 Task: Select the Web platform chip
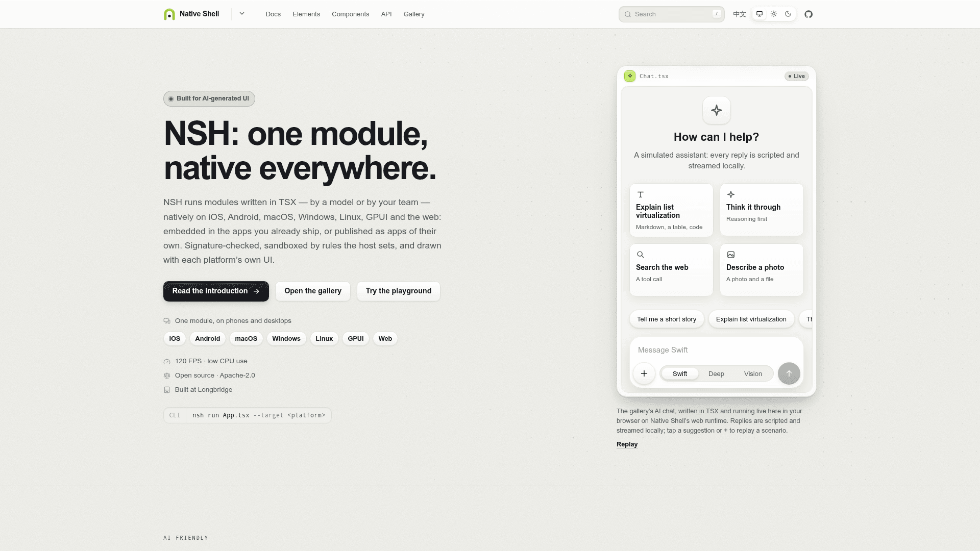click(385, 339)
